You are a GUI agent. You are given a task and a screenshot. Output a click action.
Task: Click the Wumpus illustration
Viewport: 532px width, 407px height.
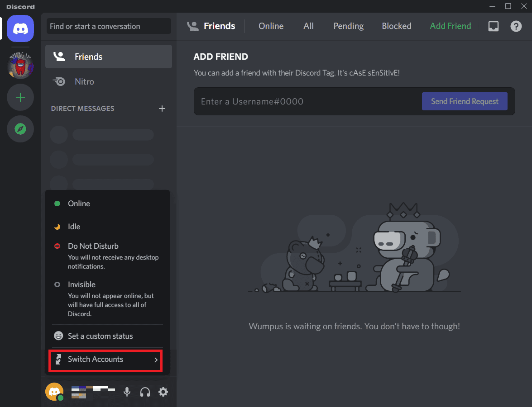(x=354, y=247)
